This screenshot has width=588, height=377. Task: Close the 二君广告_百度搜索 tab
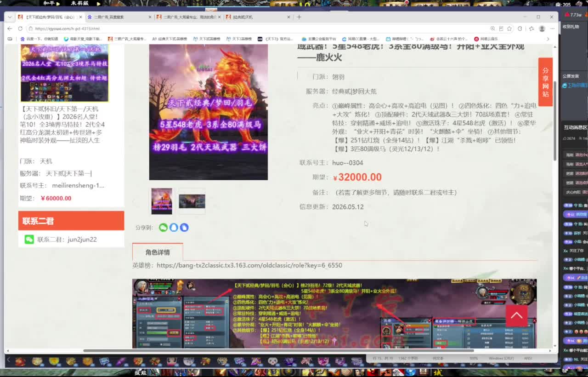click(150, 17)
